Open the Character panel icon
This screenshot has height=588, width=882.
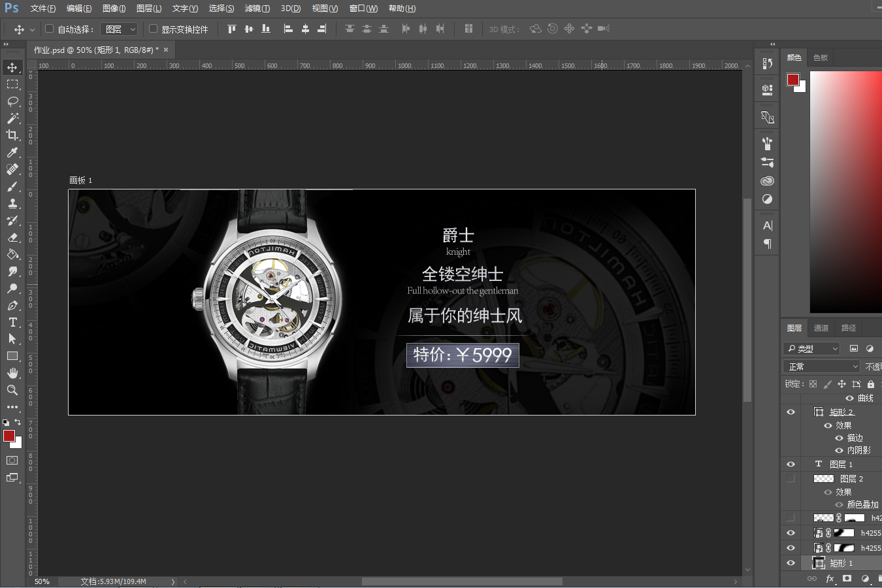coord(768,225)
